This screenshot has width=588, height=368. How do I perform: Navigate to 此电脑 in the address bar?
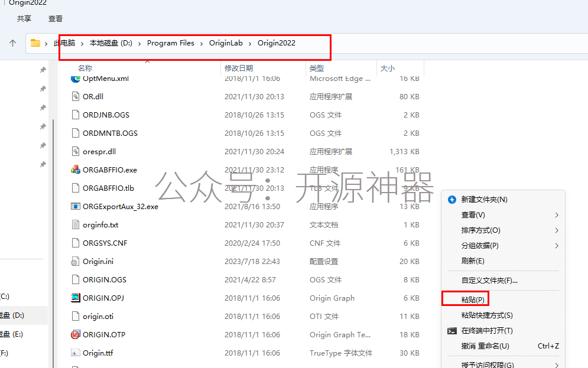tap(64, 43)
